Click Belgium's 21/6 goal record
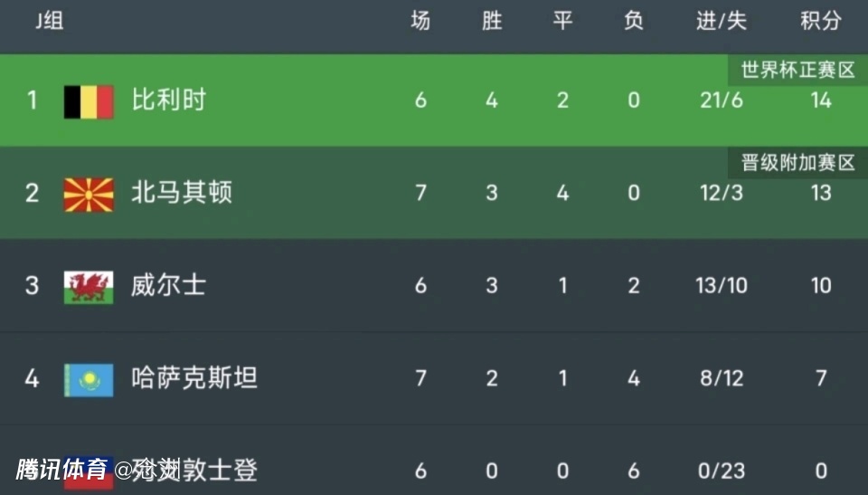The height and width of the screenshot is (495, 868). pos(721,100)
